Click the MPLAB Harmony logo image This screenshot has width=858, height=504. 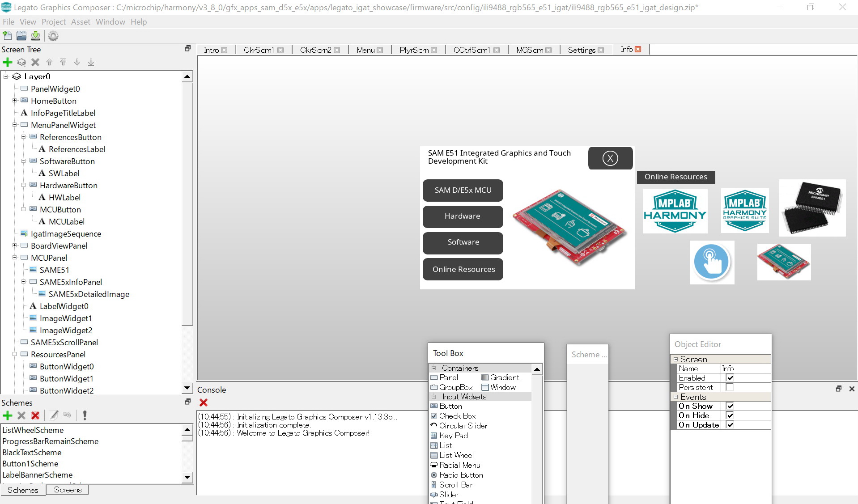(675, 211)
